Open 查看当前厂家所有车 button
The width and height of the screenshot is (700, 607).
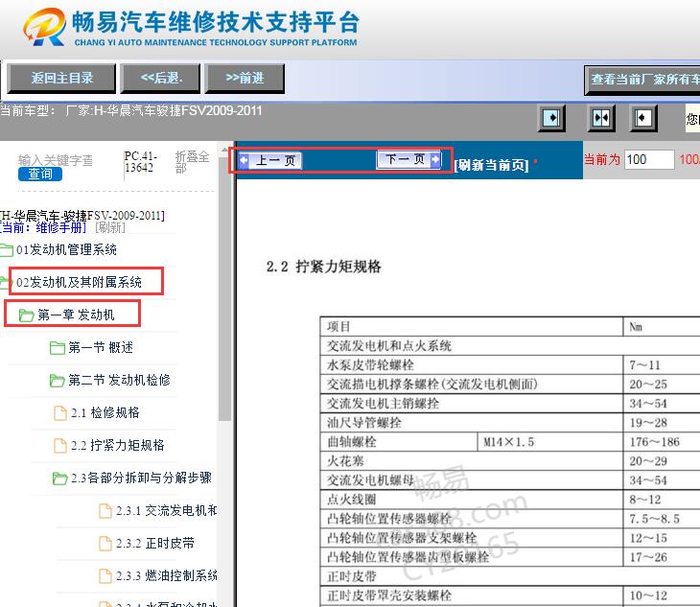click(x=642, y=80)
